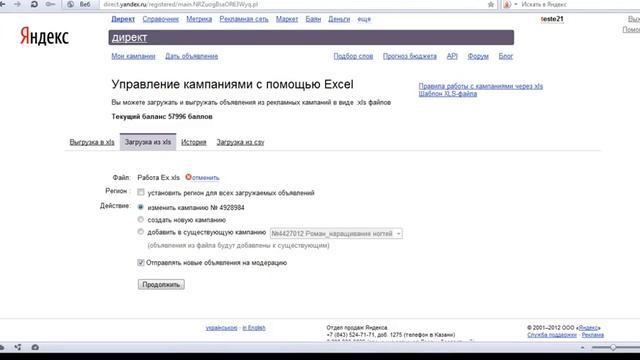Reload the page with the refresh icon
Screen dimensions: 640x360
[x=34, y=4]
